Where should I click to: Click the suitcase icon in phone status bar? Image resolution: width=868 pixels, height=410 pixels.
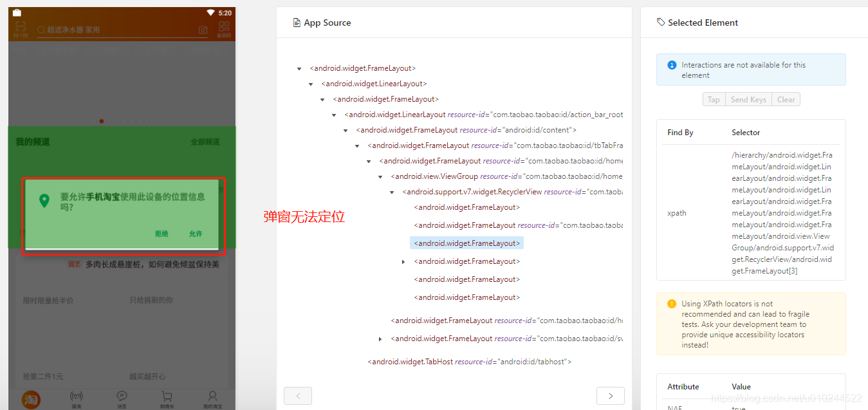[17, 13]
